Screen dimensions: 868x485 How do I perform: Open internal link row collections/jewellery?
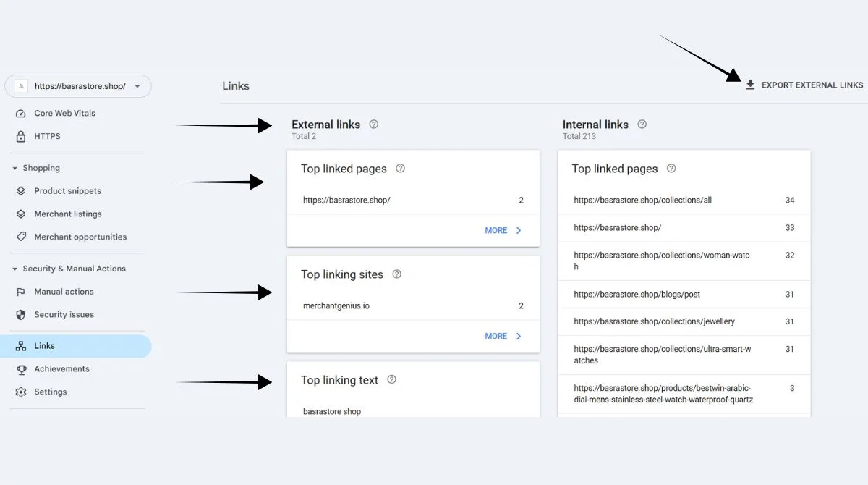coord(684,321)
